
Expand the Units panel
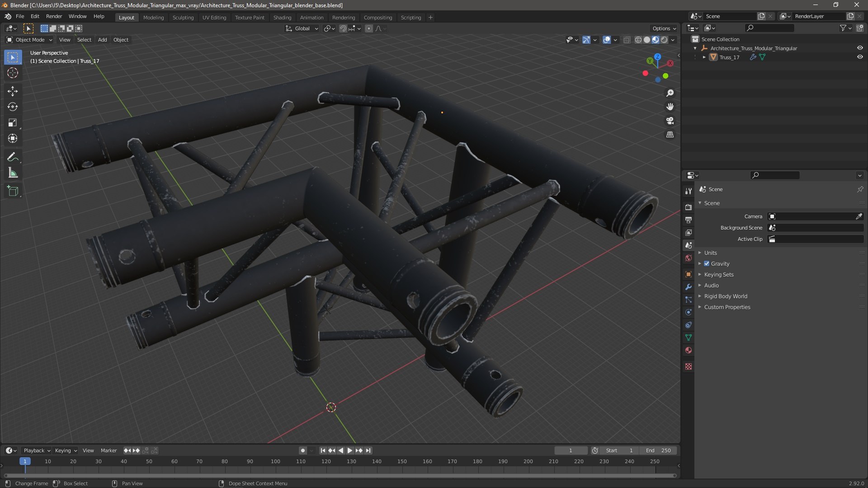click(710, 253)
